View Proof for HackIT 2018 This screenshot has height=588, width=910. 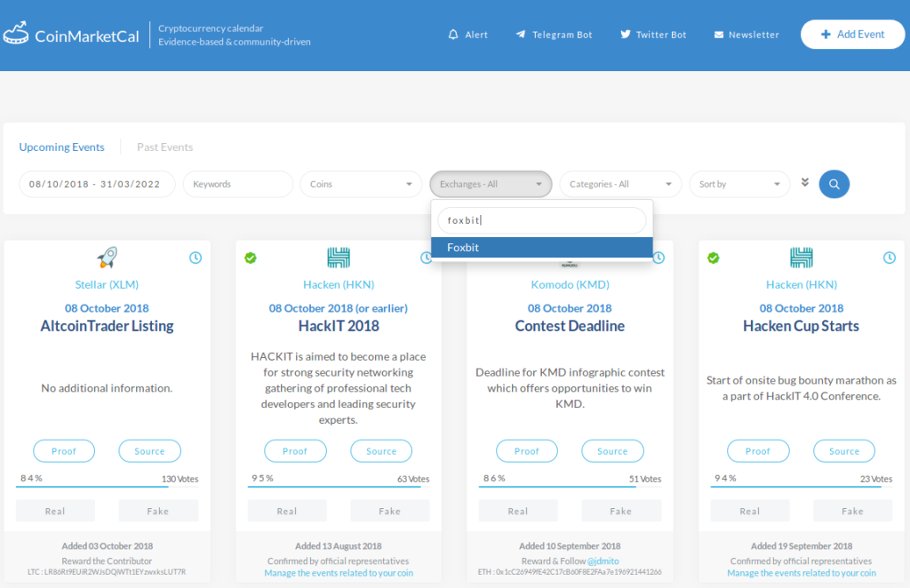click(x=295, y=451)
